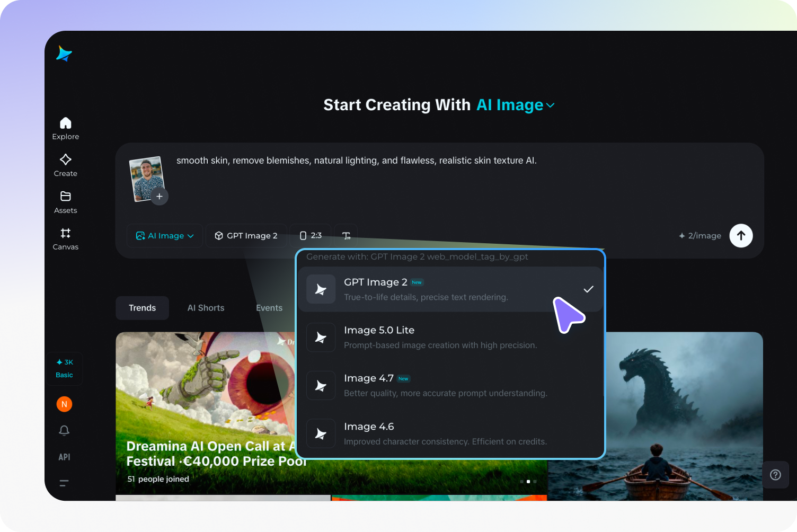Switch to the Events tab

click(269, 308)
